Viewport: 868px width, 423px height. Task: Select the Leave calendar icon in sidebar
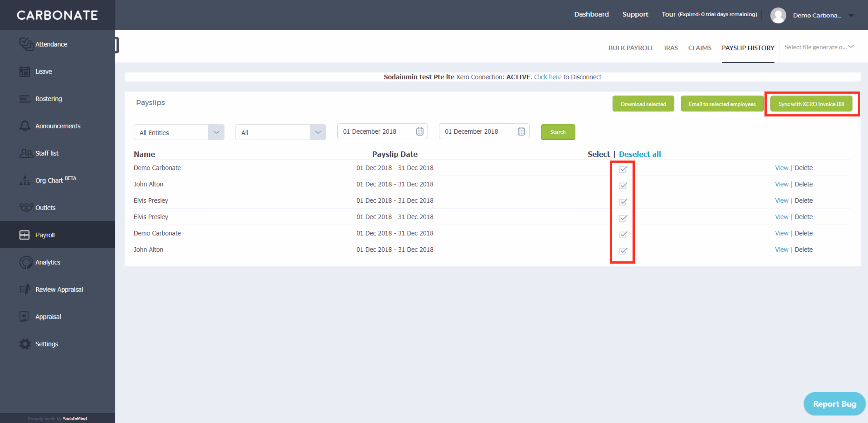[25, 71]
